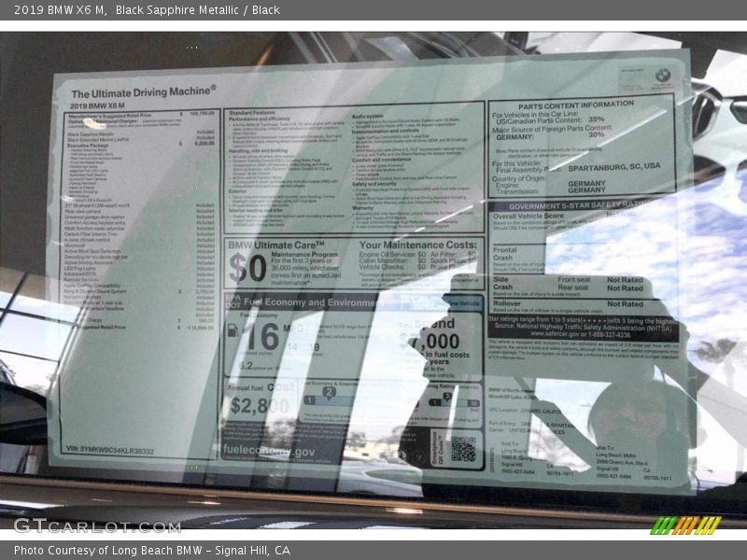Image resolution: width=747 pixels, height=560 pixels.
Task: Click 'LED Fog Lights' option
Action: [80, 268]
